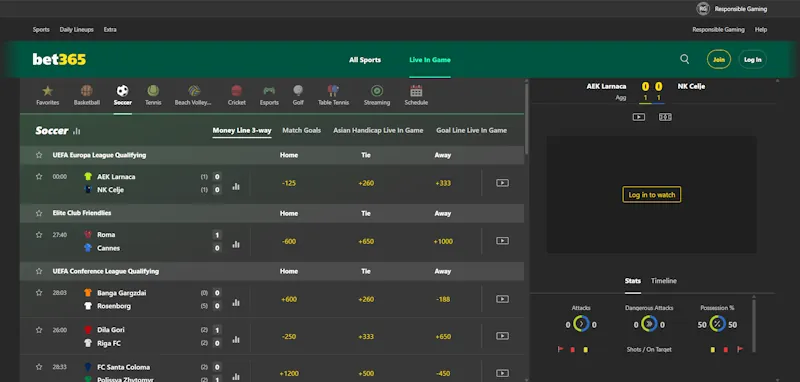Select the Favorites star sport icon

[47, 91]
